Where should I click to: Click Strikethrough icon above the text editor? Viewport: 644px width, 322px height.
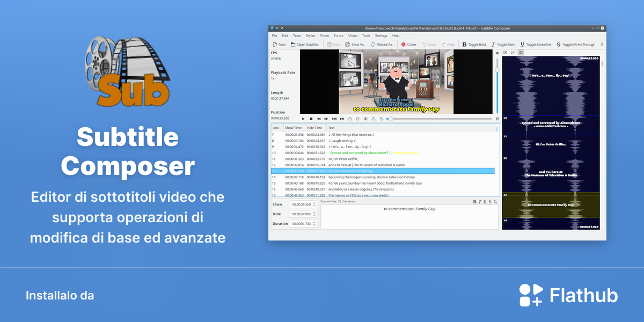click(490, 202)
